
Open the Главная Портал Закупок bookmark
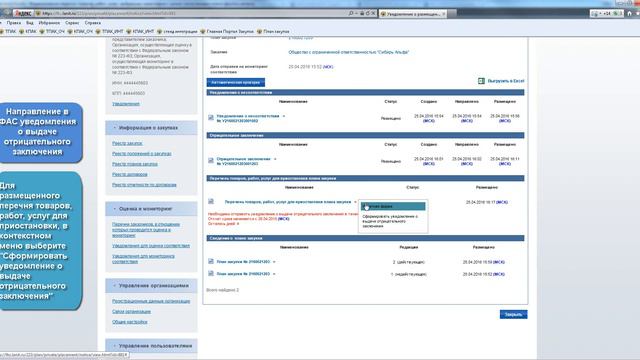(227, 31)
